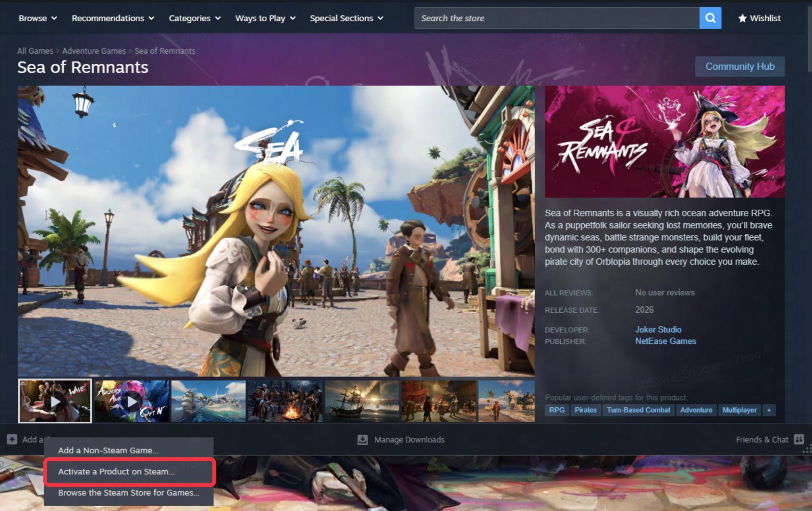
Task: Play the first trailer video thumbnail
Action: [x=55, y=401]
